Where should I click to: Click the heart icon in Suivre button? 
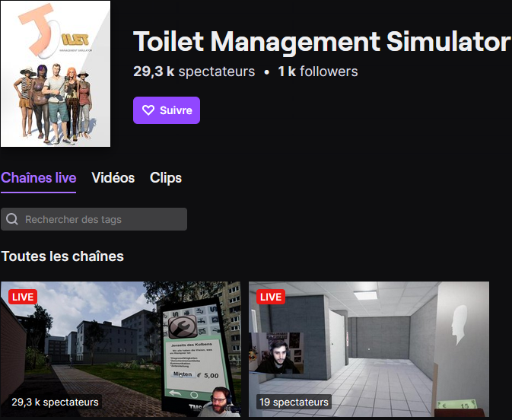click(x=148, y=110)
